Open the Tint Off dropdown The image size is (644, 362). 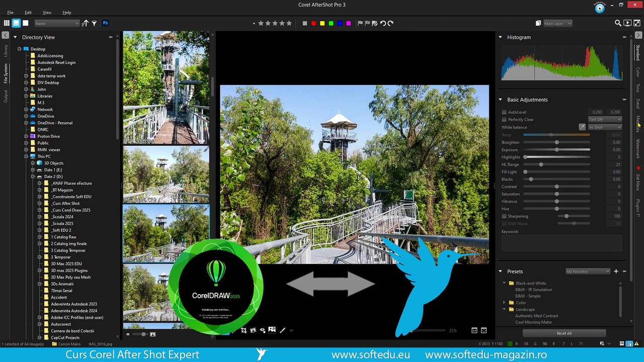tap(605, 120)
